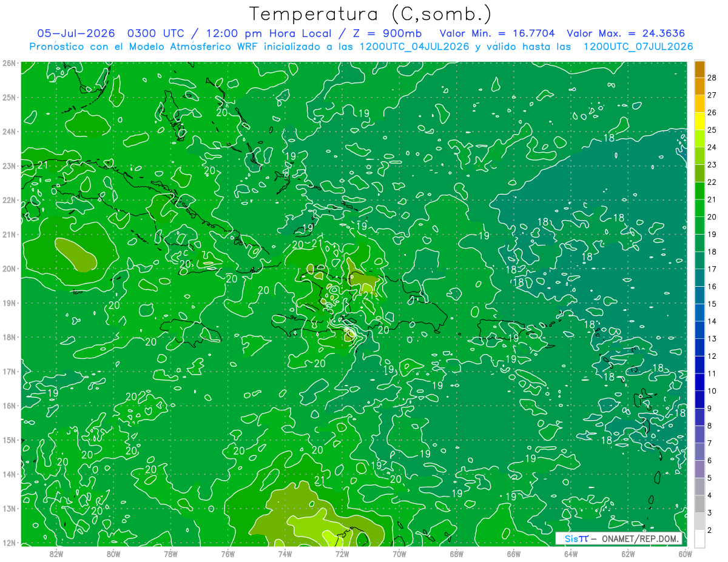Click "Valor Max. = 24.3636" text
This screenshot has height=562, width=728.
point(627,33)
